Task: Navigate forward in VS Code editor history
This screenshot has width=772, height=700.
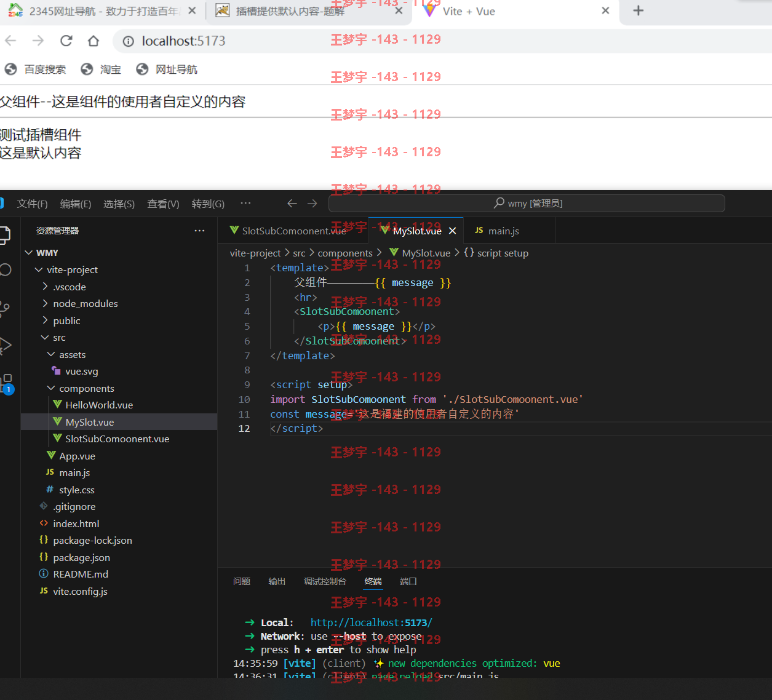Action: tap(312, 204)
